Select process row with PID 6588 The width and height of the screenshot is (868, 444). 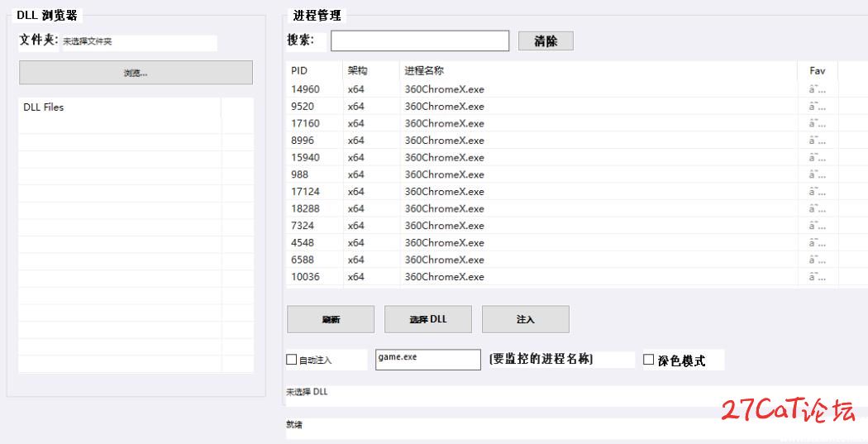point(577,260)
